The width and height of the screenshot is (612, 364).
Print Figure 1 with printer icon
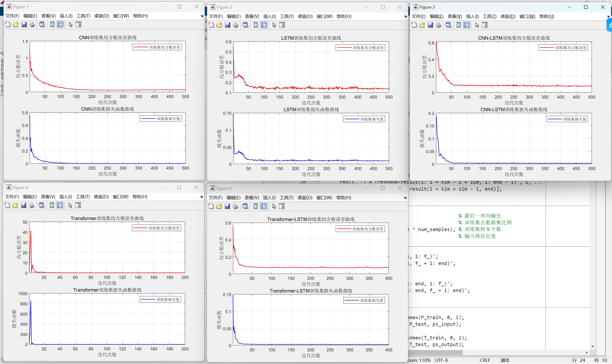[32, 25]
